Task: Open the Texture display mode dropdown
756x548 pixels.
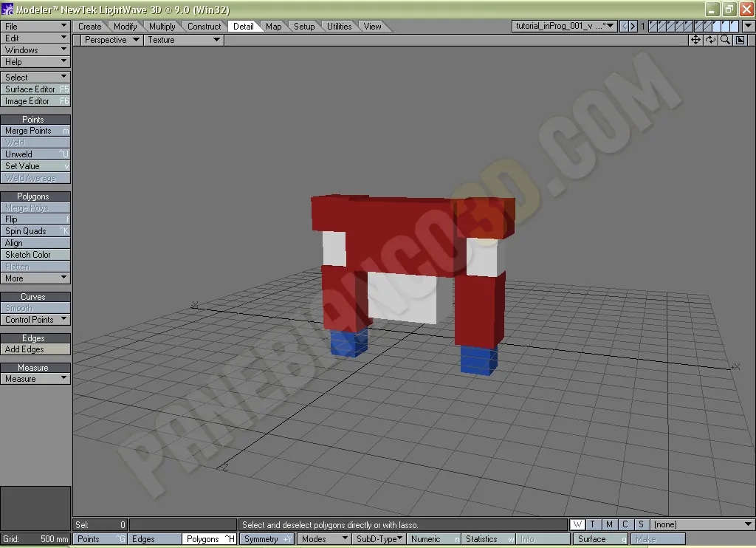Action: point(183,40)
